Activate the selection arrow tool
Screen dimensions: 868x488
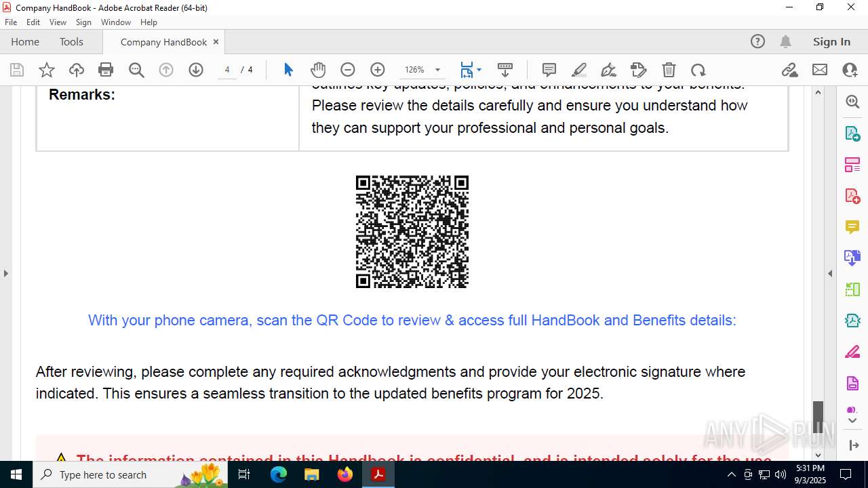[x=288, y=70]
